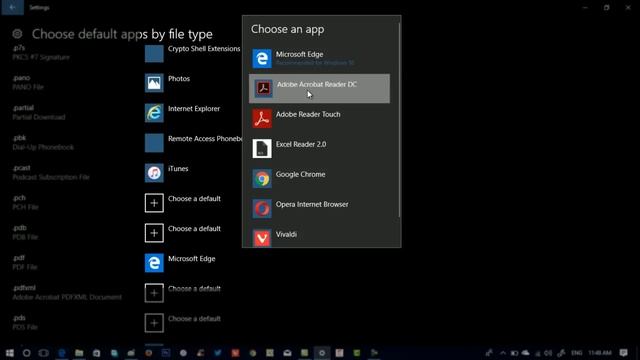Open Crypto Shell Extensions default for .p7s
This screenshot has width=640, height=360.
coord(192,53)
